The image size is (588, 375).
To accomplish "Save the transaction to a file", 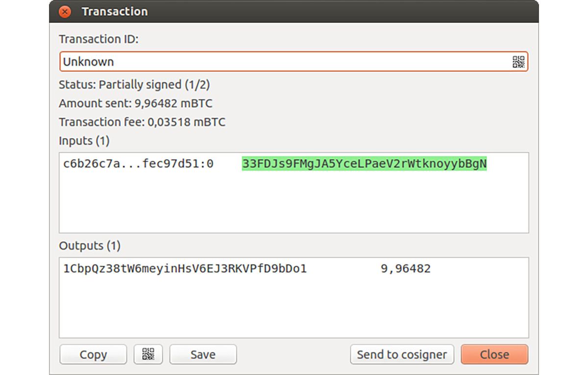I will click(x=203, y=354).
